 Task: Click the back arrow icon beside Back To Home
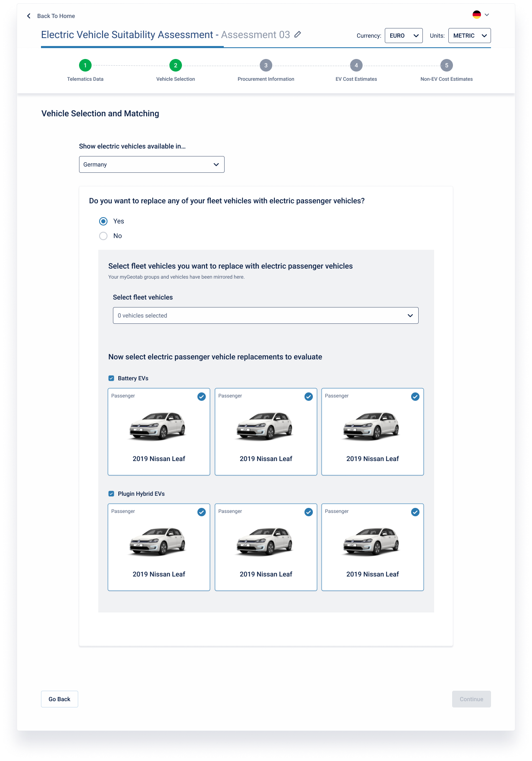tap(28, 16)
